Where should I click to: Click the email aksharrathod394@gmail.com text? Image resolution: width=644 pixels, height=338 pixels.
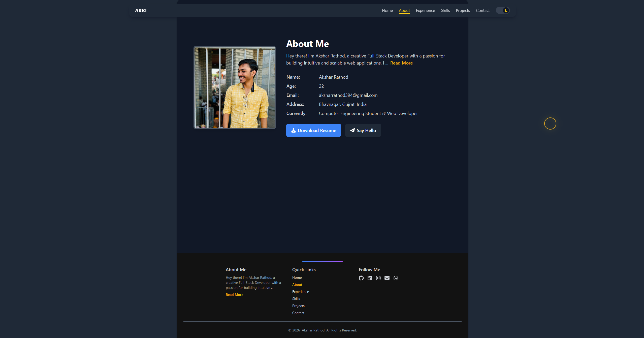point(348,95)
